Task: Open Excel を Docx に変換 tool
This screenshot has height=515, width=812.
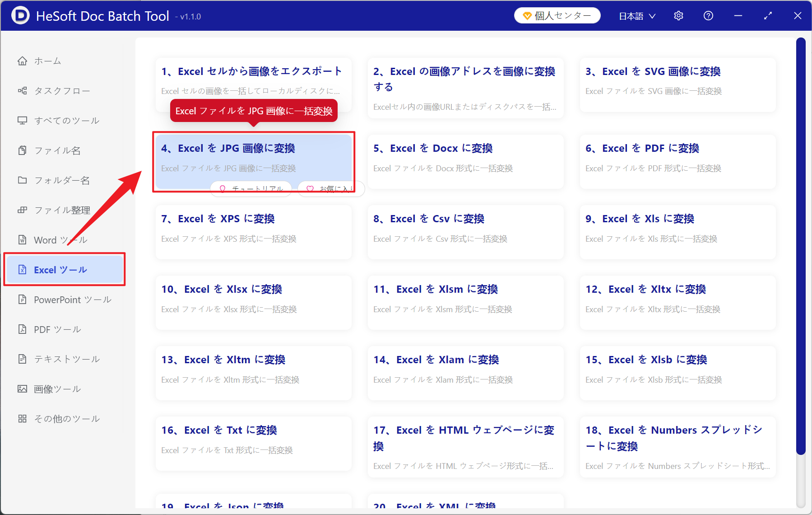Action: point(466,162)
